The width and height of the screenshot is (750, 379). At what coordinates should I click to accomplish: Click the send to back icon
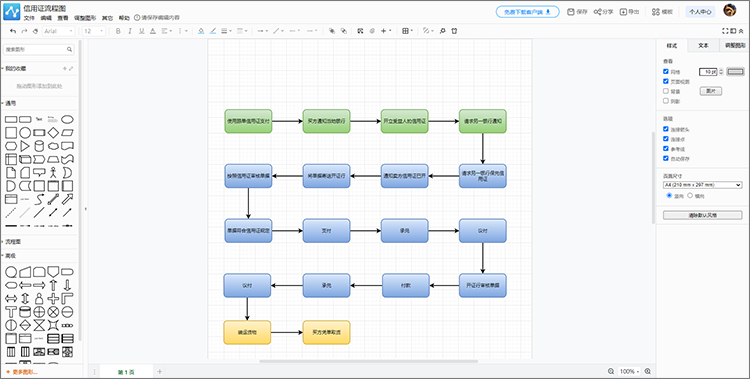coord(343,31)
